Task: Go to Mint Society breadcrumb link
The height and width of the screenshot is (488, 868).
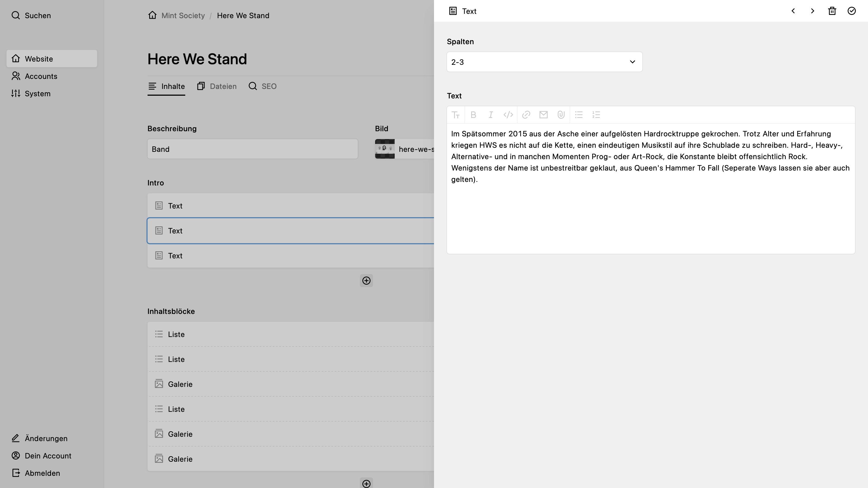Action: pos(183,15)
